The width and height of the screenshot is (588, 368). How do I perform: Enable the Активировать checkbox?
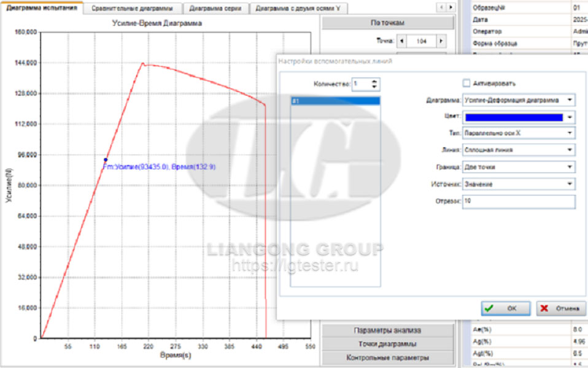pos(466,83)
